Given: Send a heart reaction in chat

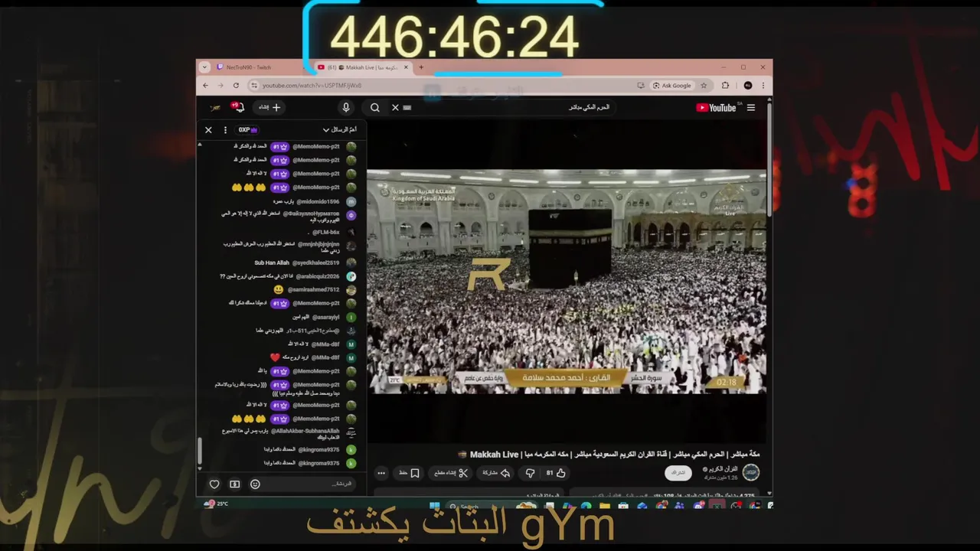Looking at the screenshot, I should [214, 484].
